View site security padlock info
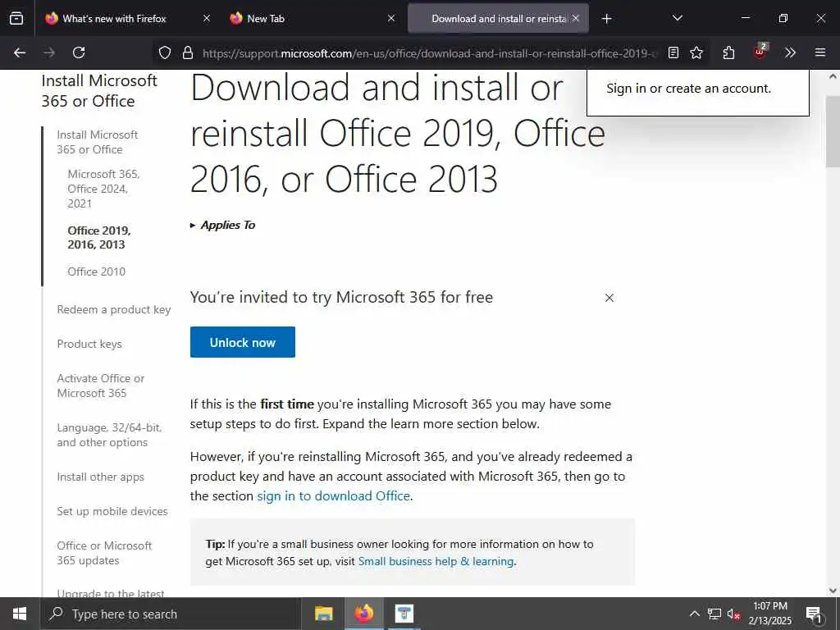 188,52
